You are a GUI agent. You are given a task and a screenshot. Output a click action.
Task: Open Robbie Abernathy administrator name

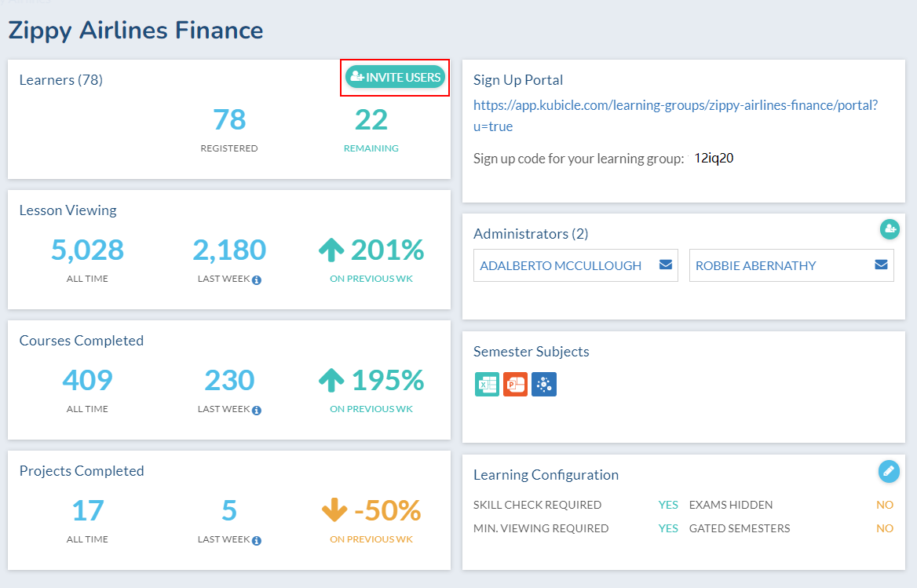(755, 265)
